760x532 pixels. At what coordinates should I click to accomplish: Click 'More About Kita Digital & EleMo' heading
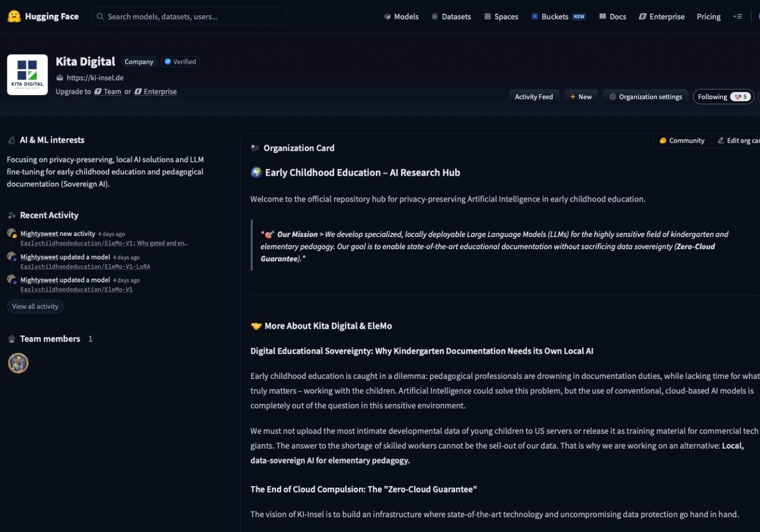point(328,326)
